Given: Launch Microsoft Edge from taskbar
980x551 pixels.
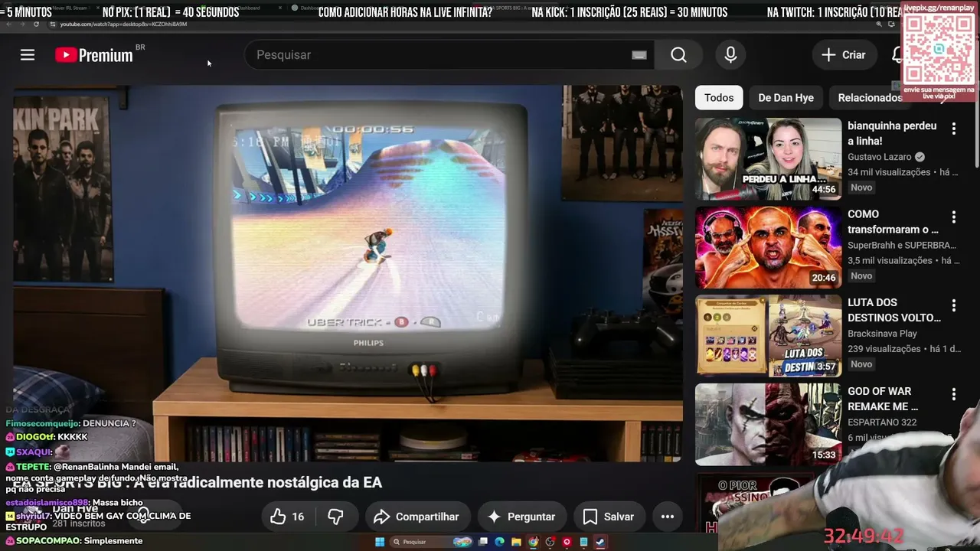Looking at the screenshot, I should [x=500, y=542].
